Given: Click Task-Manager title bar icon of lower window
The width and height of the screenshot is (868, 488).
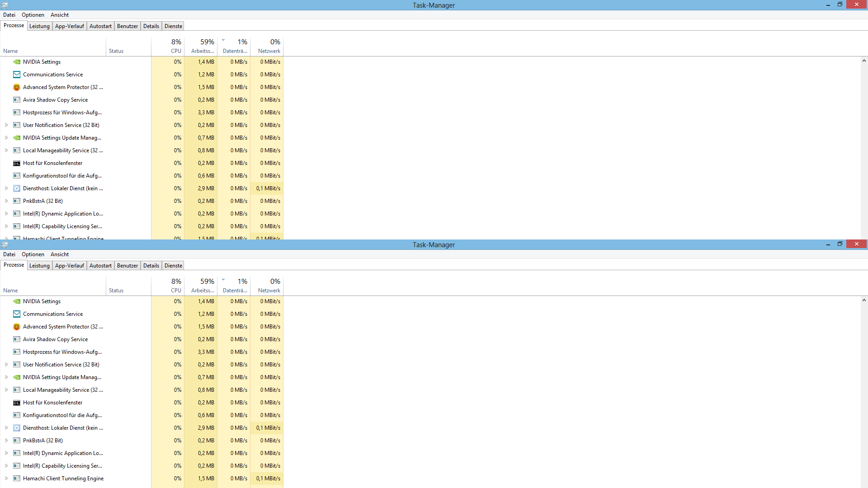Looking at the screenshot, I should click(5, 244).
